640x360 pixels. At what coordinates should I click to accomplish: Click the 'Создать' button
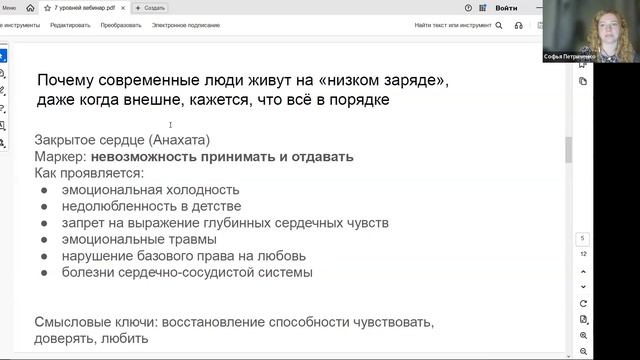click(150, 8)
